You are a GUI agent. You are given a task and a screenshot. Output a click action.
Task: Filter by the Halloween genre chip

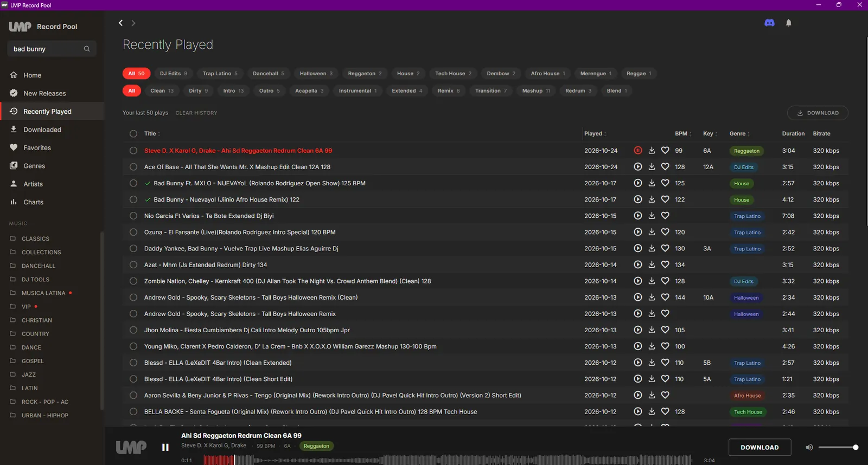click(316, 73)
